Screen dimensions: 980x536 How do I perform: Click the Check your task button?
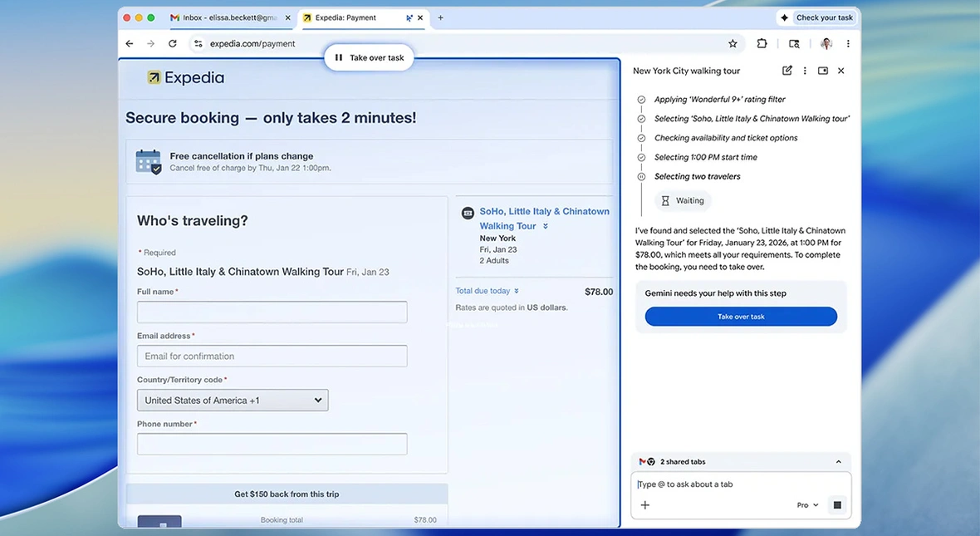(816, 17)
